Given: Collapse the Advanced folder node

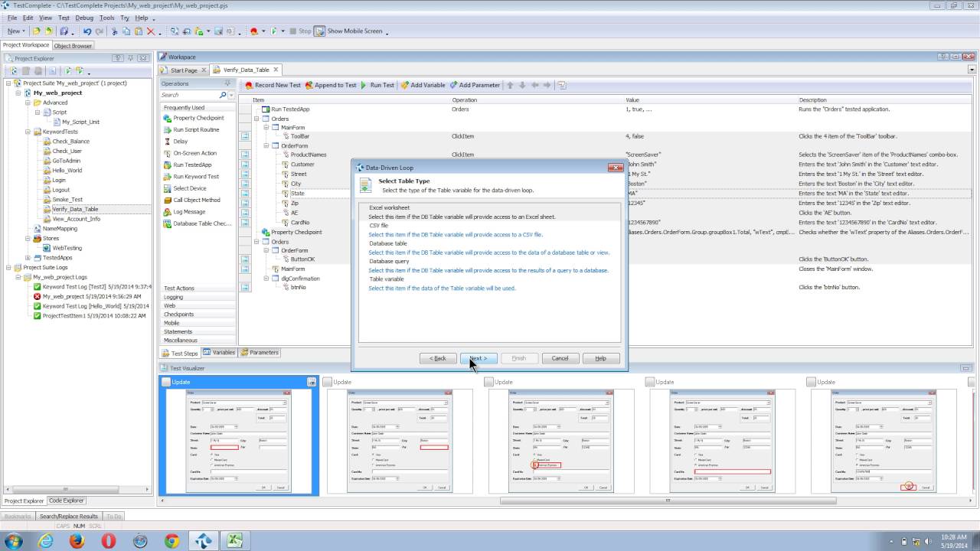Looking at the screenshot, I should coord(28,103).
